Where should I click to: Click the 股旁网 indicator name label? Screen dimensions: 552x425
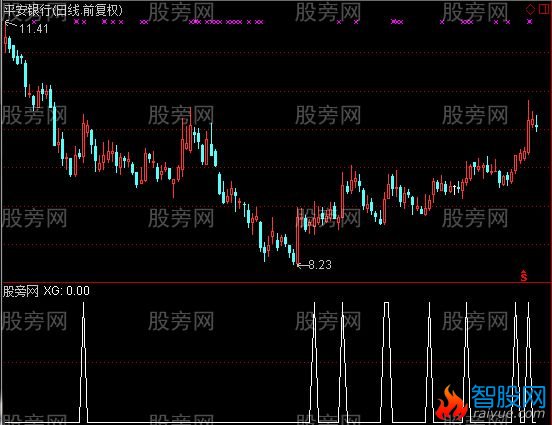point(20,291)
